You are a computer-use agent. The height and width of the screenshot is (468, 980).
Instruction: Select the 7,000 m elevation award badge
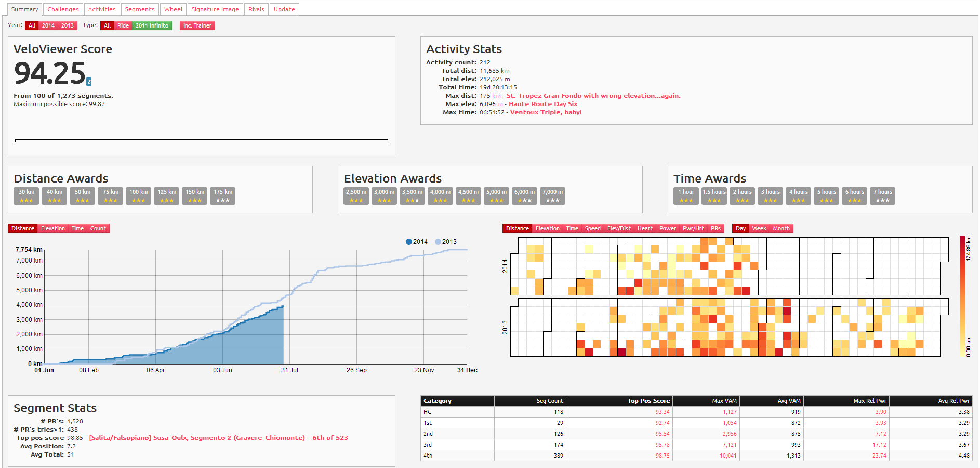pos(552,196)
